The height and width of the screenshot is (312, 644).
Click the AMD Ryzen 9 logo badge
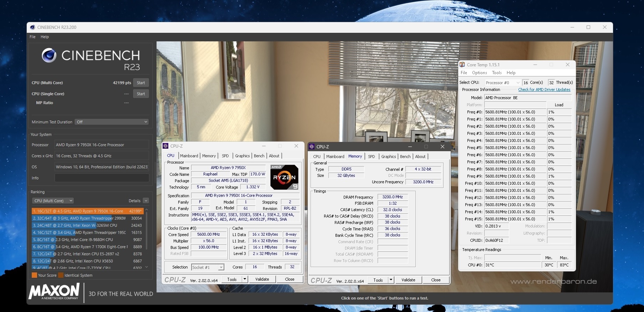(x=284, y=177)
